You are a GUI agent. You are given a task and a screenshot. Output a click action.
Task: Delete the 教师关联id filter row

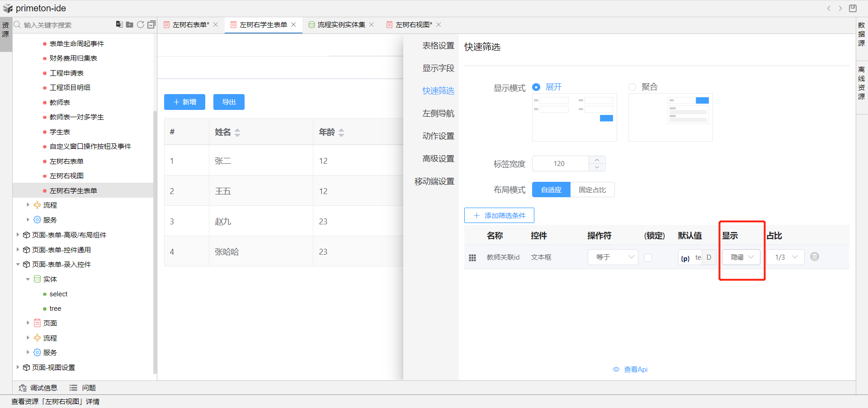pyautogui.click(x=814, y=257)
